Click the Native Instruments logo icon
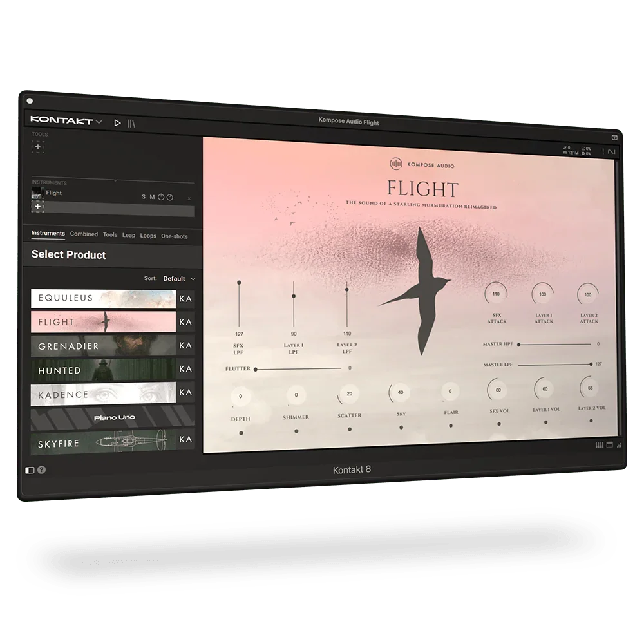Viewport: 644px width, 644px height. [611, 151]
